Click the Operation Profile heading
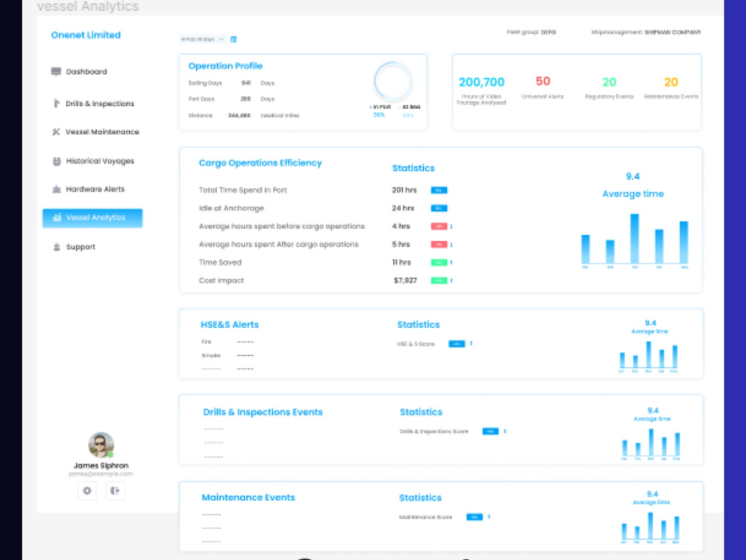 coord(225,66)
